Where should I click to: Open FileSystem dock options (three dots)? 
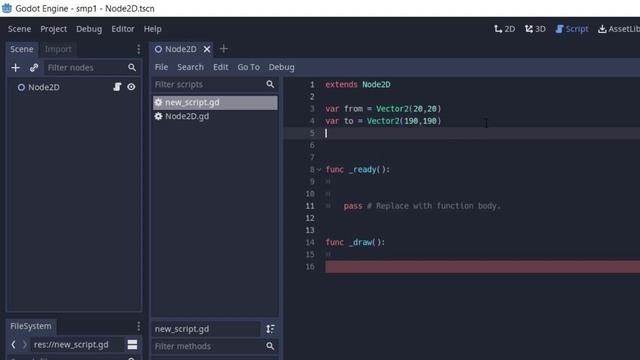pyautogui.click(x=139, y=326)
